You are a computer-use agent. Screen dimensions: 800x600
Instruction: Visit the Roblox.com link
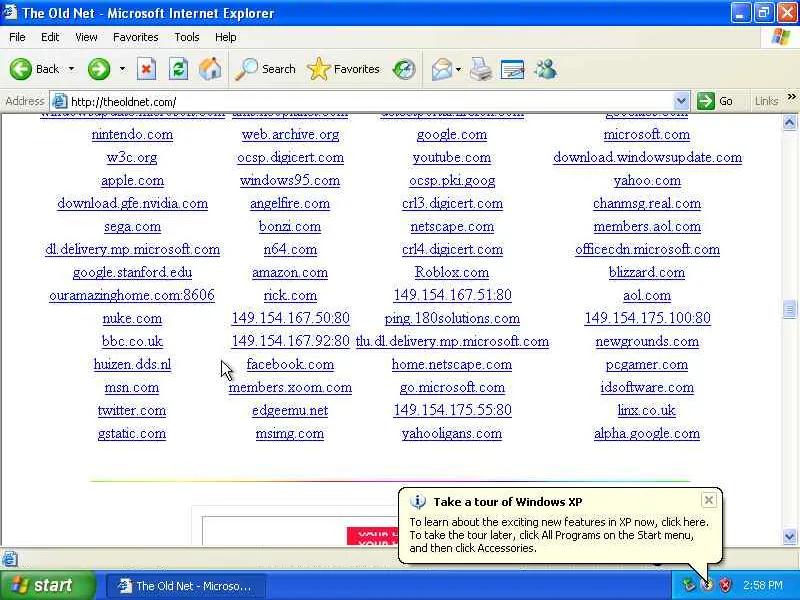click(x=452, y=272)
